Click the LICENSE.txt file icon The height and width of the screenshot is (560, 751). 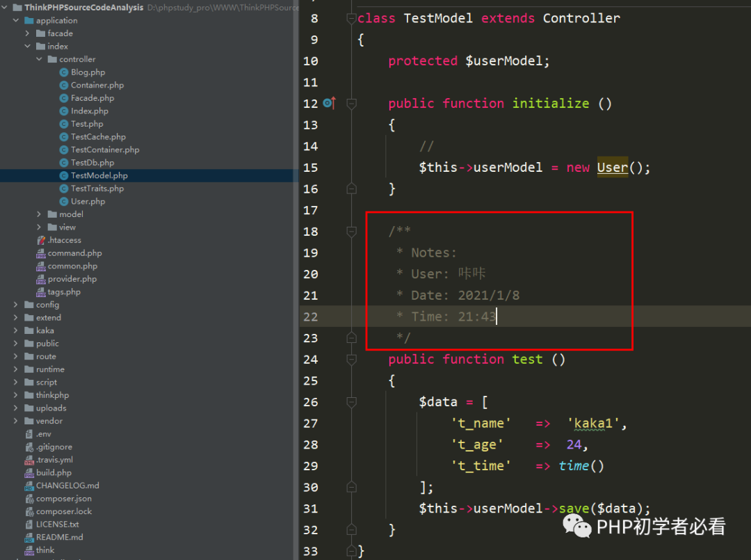29,525
